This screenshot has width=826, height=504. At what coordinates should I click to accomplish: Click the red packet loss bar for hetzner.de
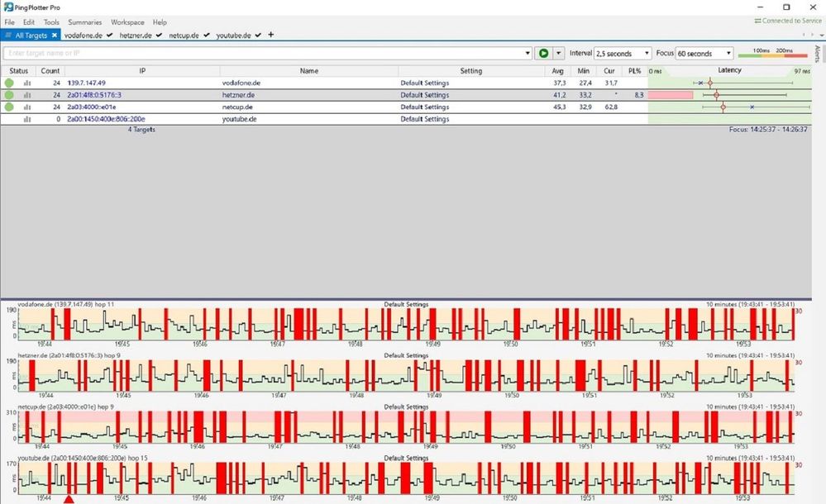[670, 95]
